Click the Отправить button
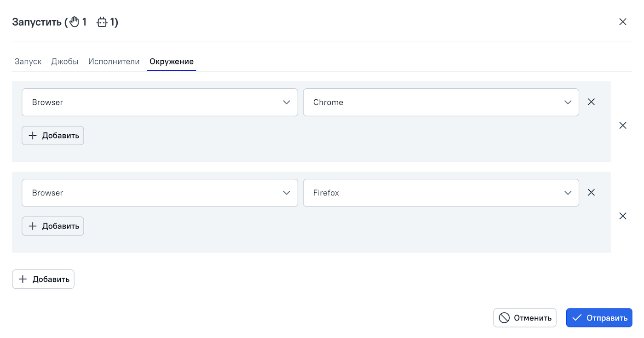This screenshot has width=644, height=338. coord(599,318)
